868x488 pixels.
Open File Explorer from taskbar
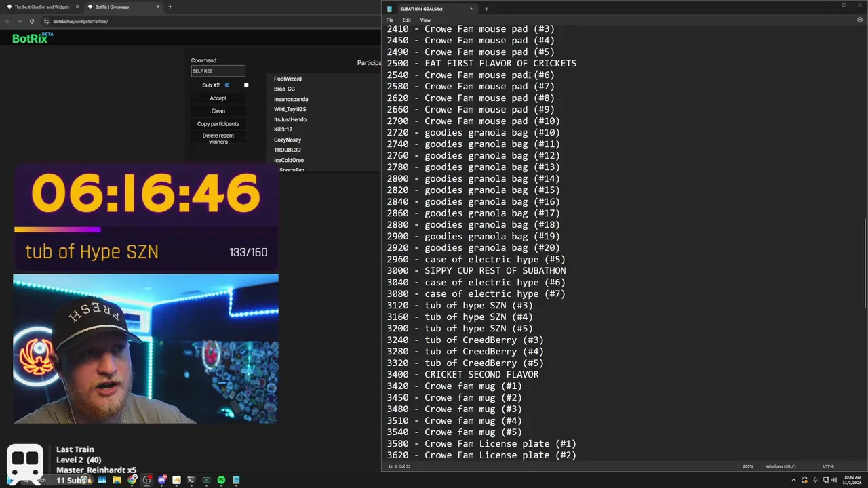117,480
